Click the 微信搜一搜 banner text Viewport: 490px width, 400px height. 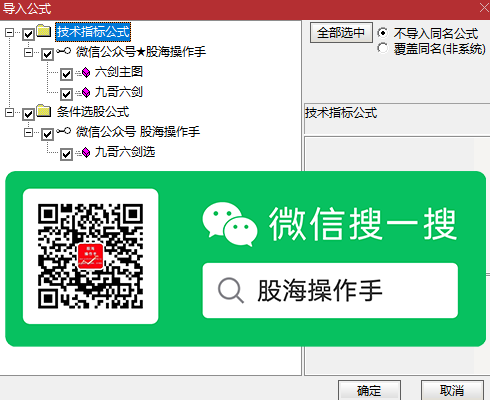pyautogui.click(x=363, y=224)
